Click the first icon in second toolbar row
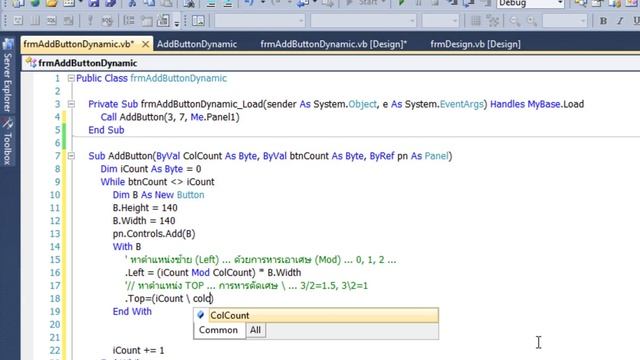This screenshot has height=360, width=640. point(18,21)
